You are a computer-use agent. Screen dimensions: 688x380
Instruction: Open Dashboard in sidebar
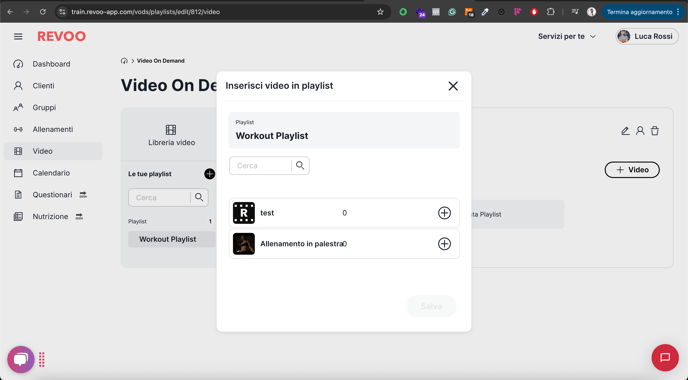click(53, 64)
